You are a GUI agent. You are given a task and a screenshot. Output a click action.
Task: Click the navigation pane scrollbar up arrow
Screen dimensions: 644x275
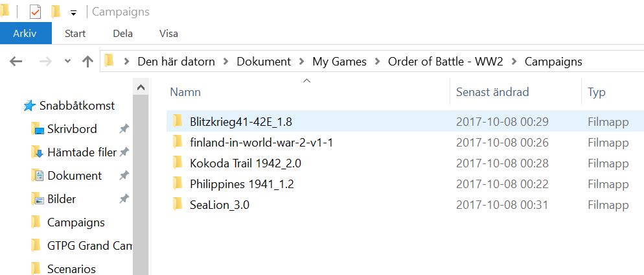click(141, 87)
